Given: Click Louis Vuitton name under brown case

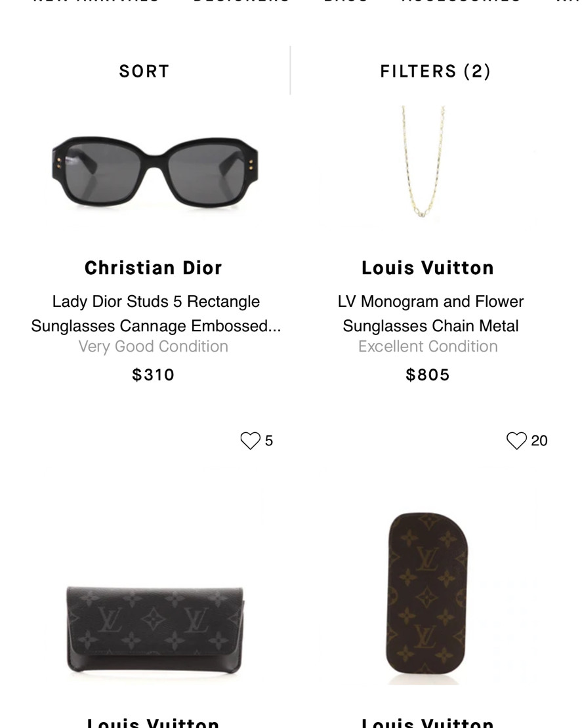Looking at the screenshot, I should [428, 721].
